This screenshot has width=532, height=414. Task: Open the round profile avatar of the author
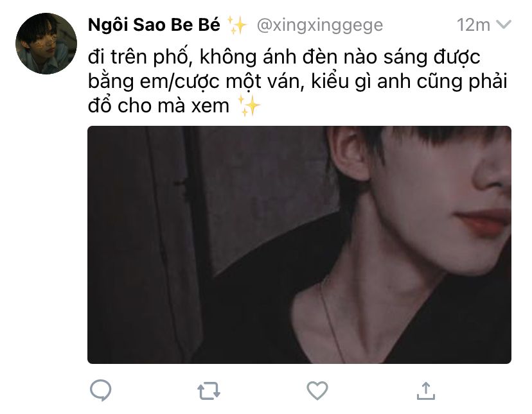pos(46,44)
